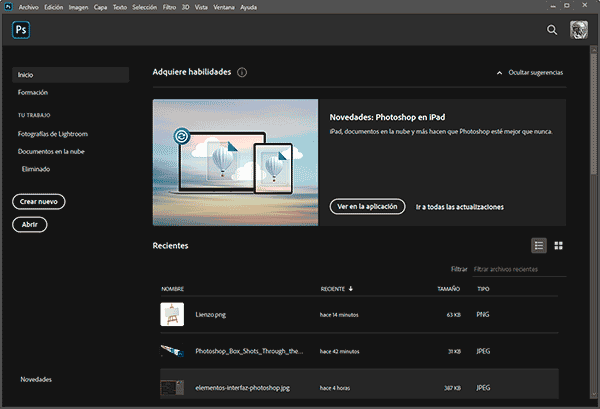Select elementos-interfaz-photoshop.jpg file name

coord(243,388)
